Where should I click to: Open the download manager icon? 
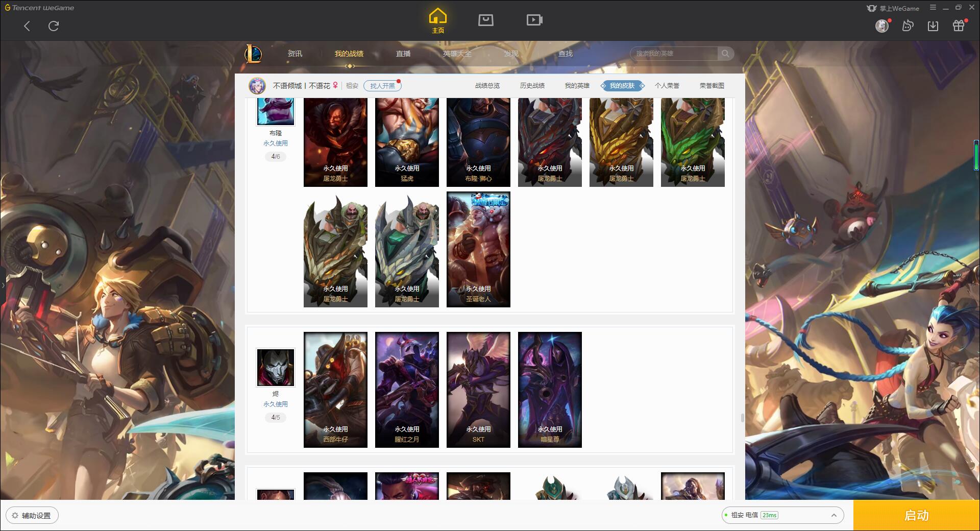[x=933, y=26]
